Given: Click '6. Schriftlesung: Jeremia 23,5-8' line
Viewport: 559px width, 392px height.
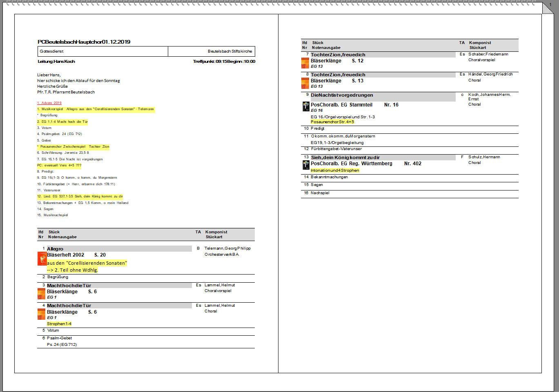Looking at the screenshot, I should click(63, 153).
